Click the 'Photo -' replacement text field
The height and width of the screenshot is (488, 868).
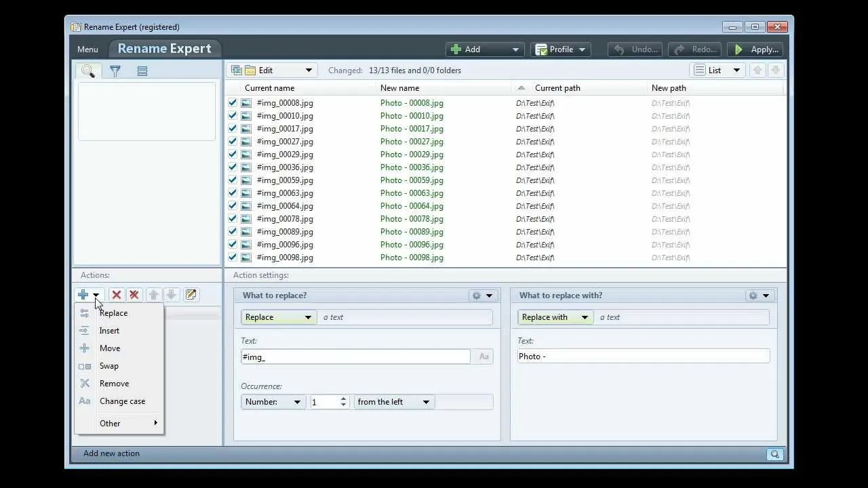[x=644, y=357]
